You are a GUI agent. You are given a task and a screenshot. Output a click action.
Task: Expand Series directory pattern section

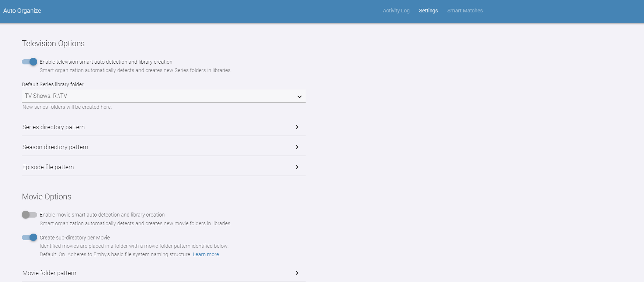click(x=164, y=127)
